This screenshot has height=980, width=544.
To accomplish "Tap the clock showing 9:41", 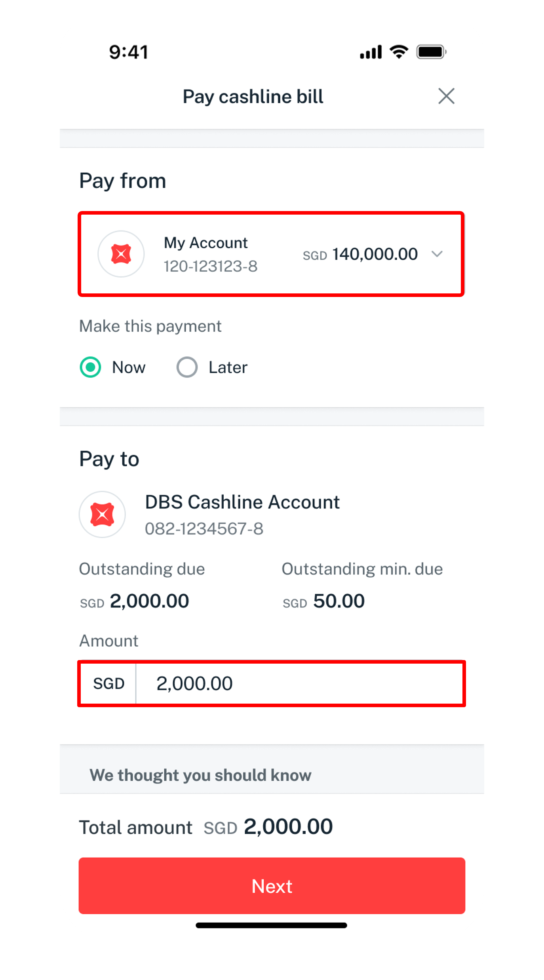I will 128,51.
